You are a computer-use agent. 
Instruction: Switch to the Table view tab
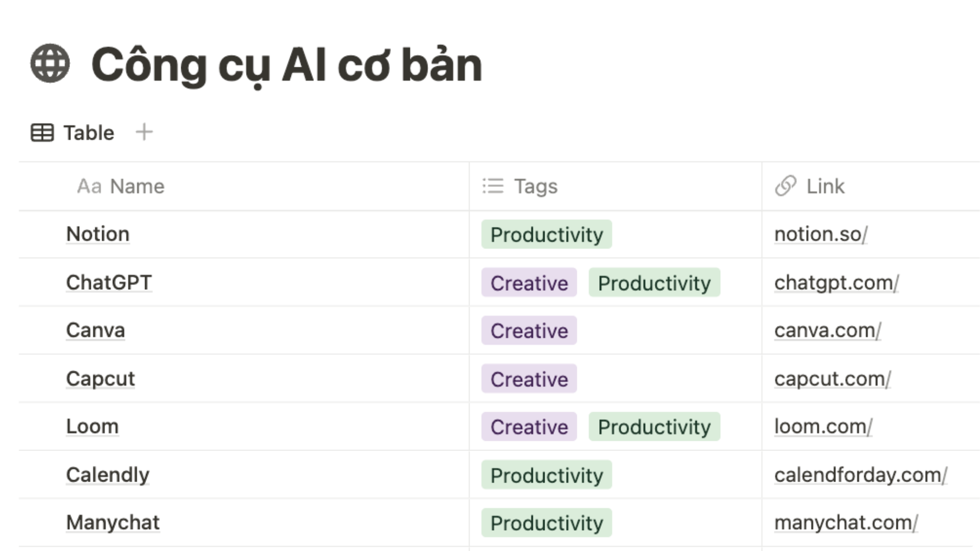[x=72, y=133]
